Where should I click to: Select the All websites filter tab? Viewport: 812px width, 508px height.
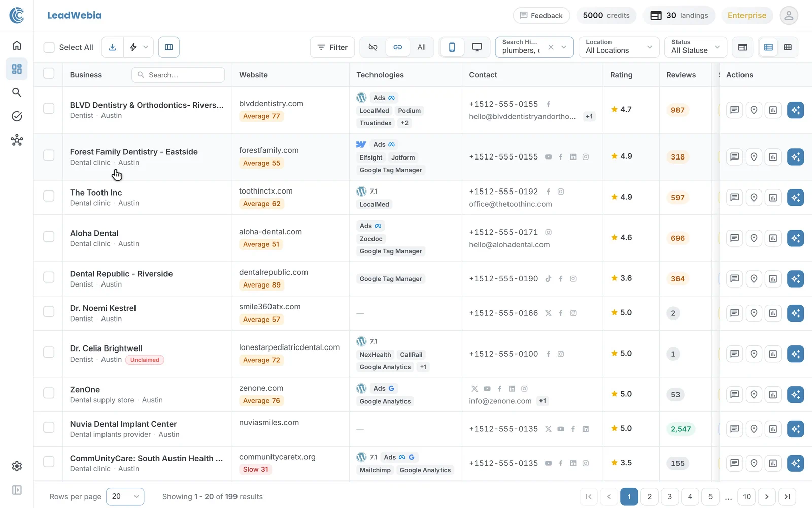click(421, 47)
